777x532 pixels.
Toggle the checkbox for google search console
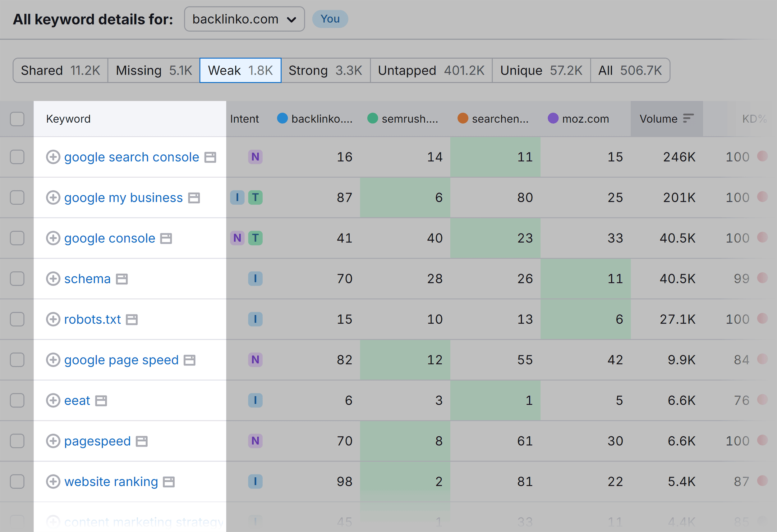(x=17, y=156)
